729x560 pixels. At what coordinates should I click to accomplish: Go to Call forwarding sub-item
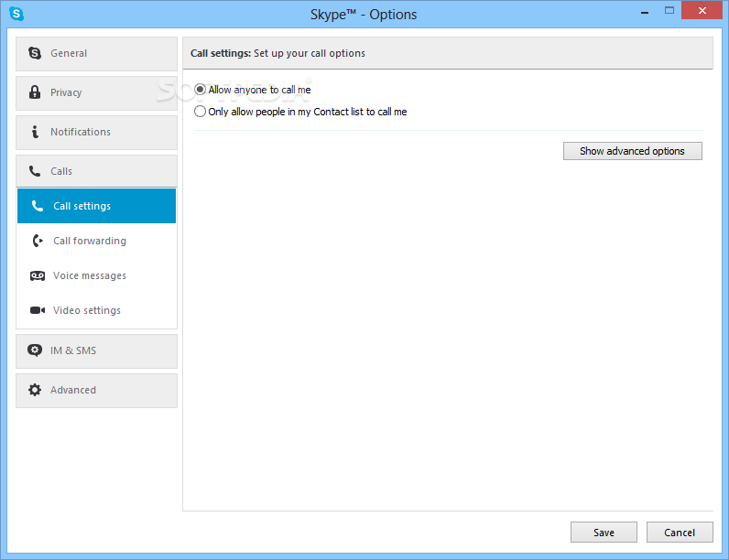pos(97,241)
